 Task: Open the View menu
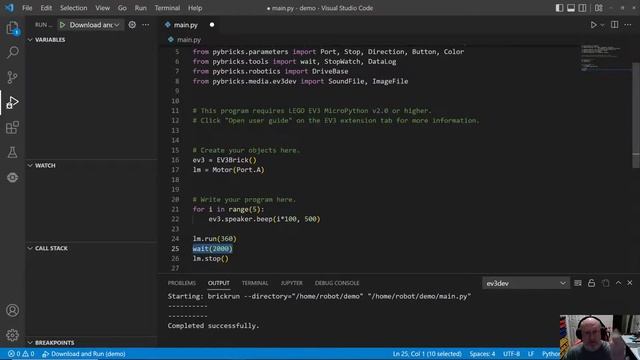(102, 8)
